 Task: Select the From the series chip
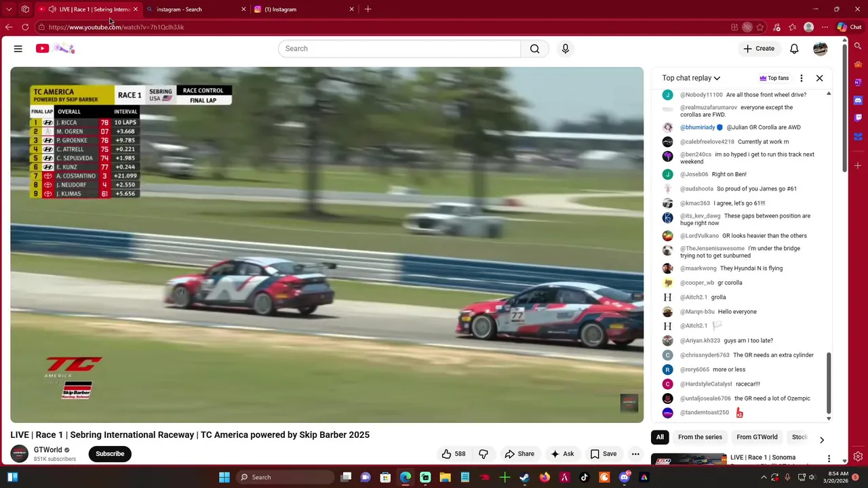coord(700,437)
